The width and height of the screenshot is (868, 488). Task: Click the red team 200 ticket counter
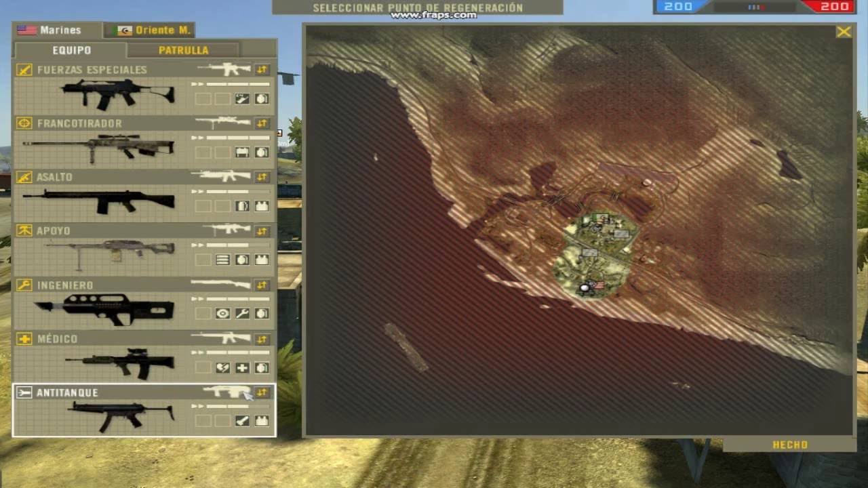[x=834, y=6]
